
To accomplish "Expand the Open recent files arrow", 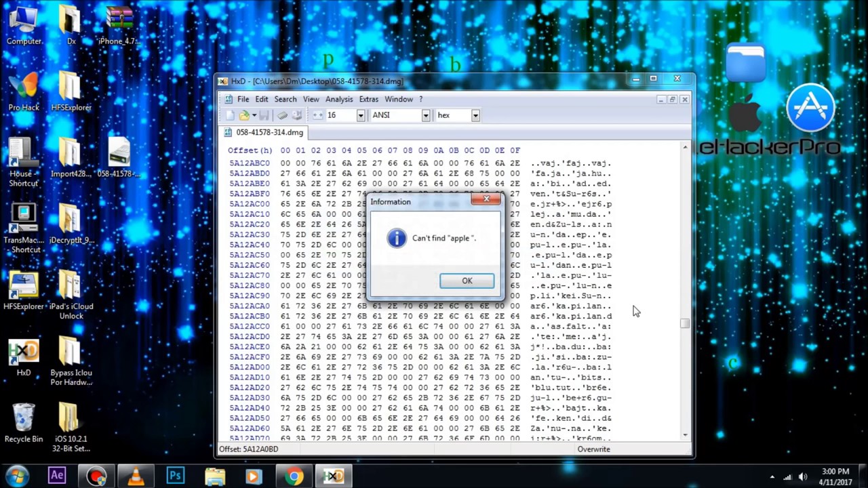I will [x=254, y=115].
